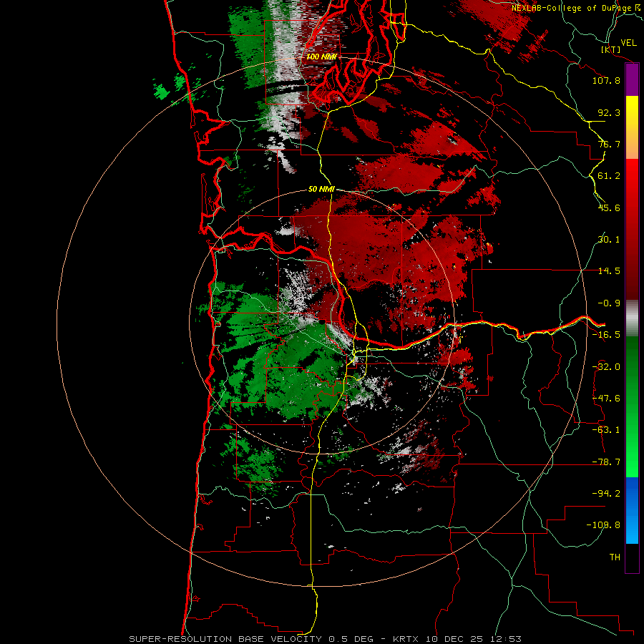The height and width of the screenshot is (644, 644).
Task: Click the [KT] units label
Action: (611, 49)
